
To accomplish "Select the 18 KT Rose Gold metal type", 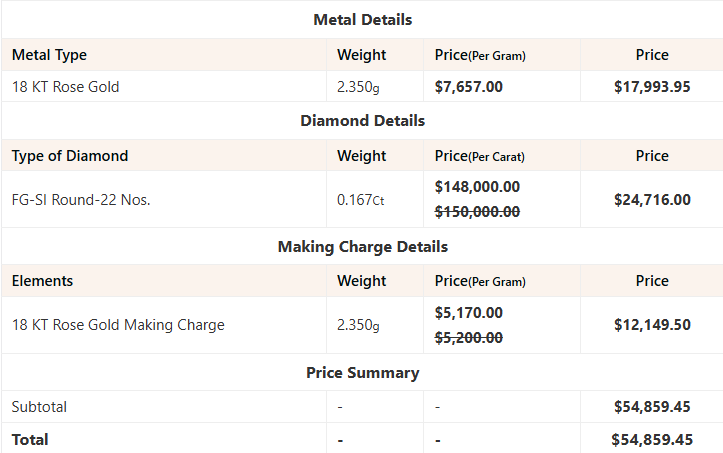I will (x=65, y=87).
